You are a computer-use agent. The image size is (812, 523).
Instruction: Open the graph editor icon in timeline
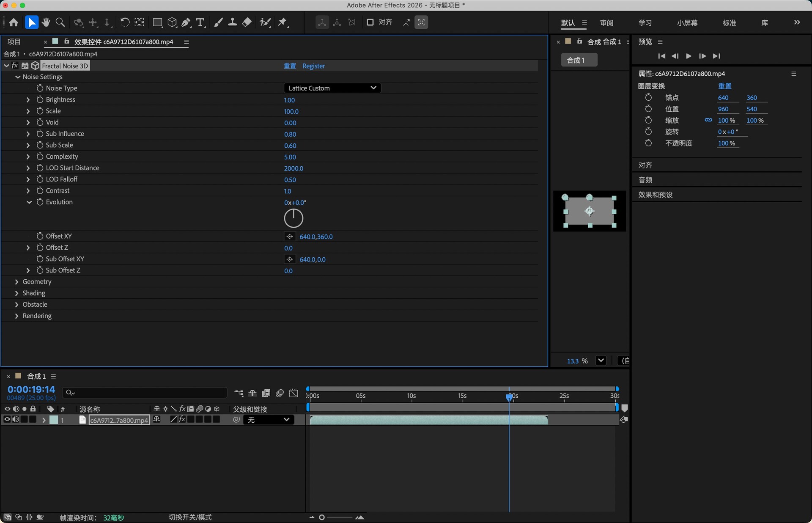coord(294,393)
